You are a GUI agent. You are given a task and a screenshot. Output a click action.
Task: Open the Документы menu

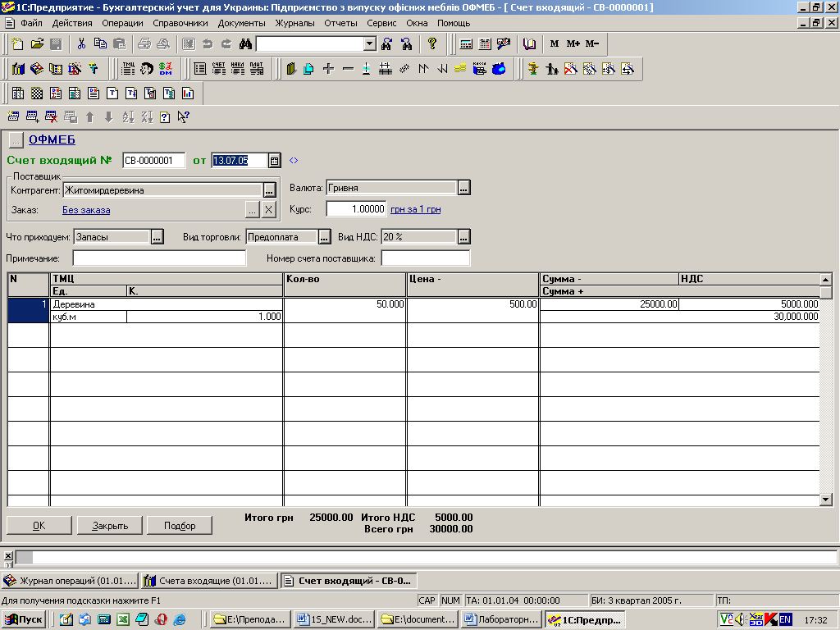(x=242, y=23)
